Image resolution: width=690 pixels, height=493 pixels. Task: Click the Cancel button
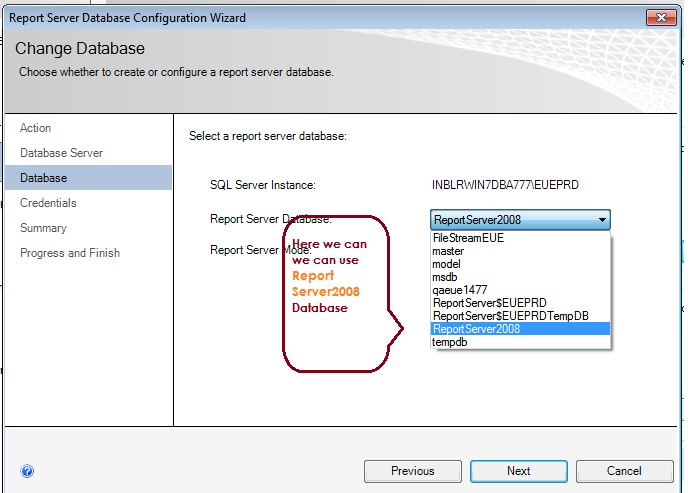pos(624,471)
